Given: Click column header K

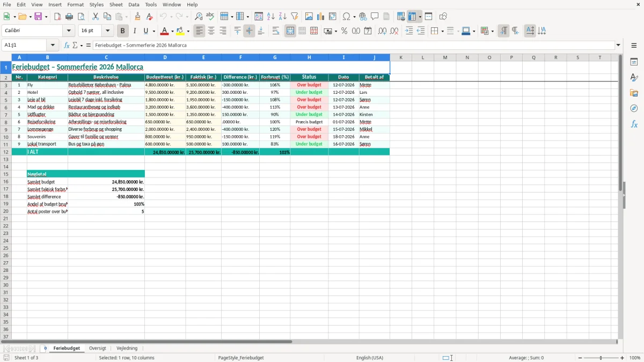Looking at the screenshot, I should point(401,57).
